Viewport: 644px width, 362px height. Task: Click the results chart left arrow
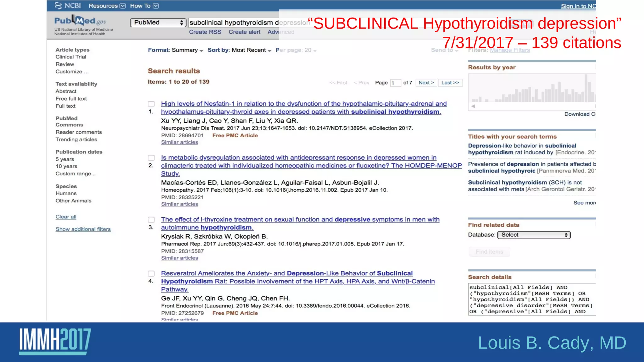point(473,106)
